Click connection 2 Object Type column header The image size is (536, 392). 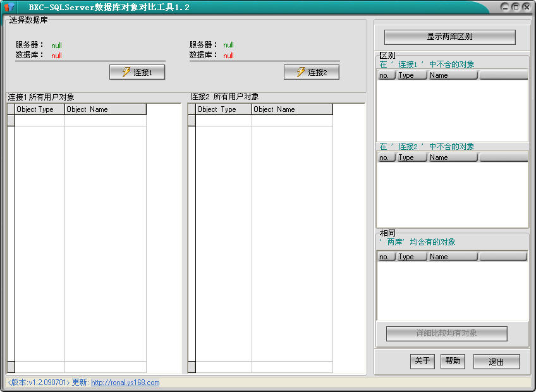223,109
